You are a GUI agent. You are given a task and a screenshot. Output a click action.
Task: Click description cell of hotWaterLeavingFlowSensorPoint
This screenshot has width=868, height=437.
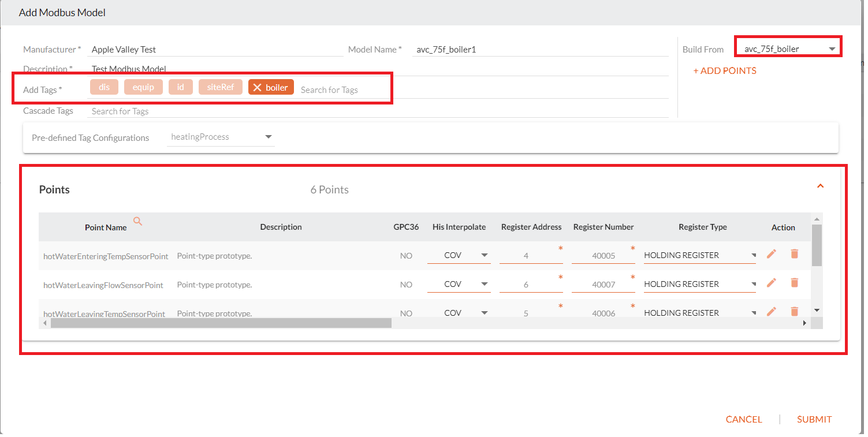pos(214,284)
